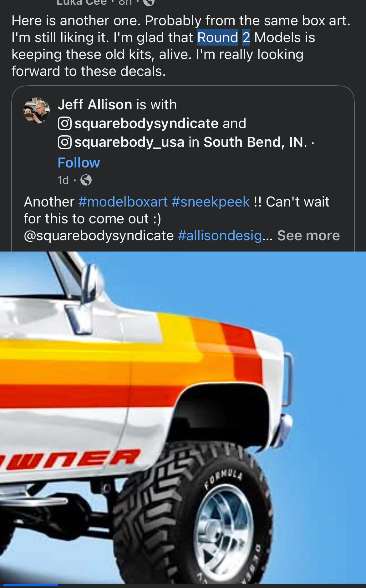Screen dimensions: 366x588
Task: Tap Luka Cee's post text about decals
Action: pos(181,46)
